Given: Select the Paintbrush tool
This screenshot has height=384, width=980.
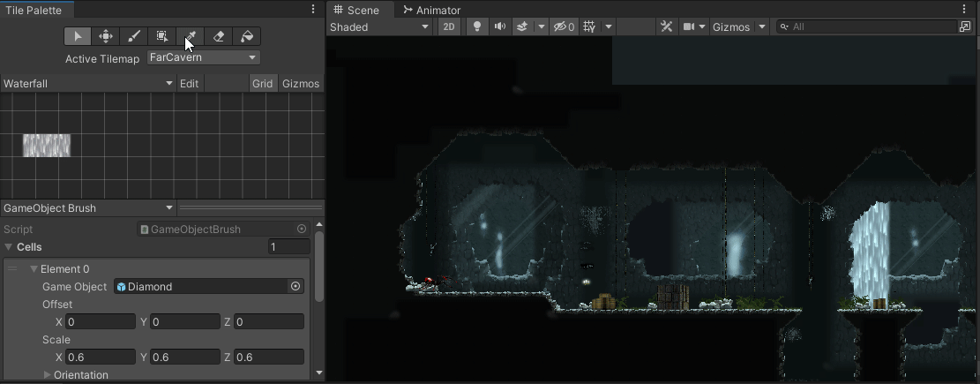Looking at the screenshot, I should pos(134,36).
